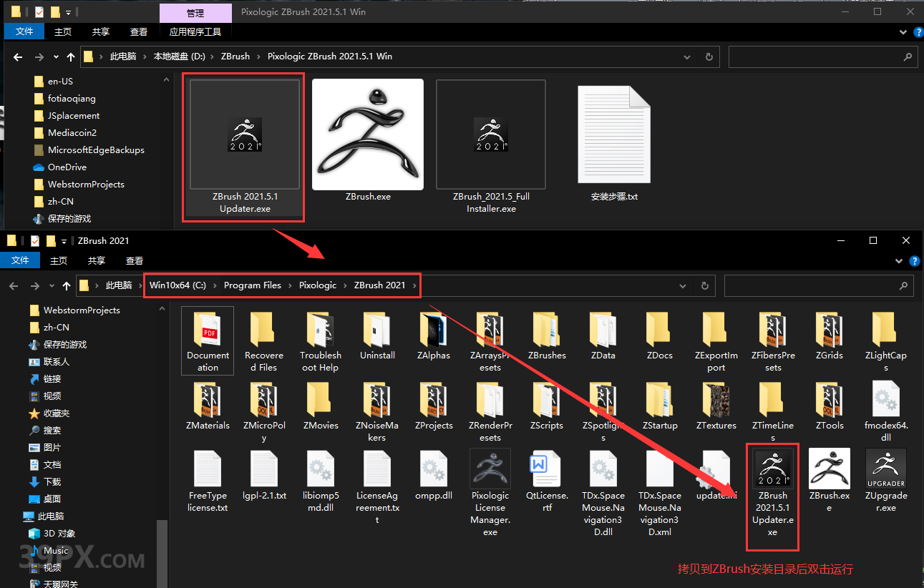Select the 管理 ribbon tab
The image size is (924, 588).
tap(195, 13)
